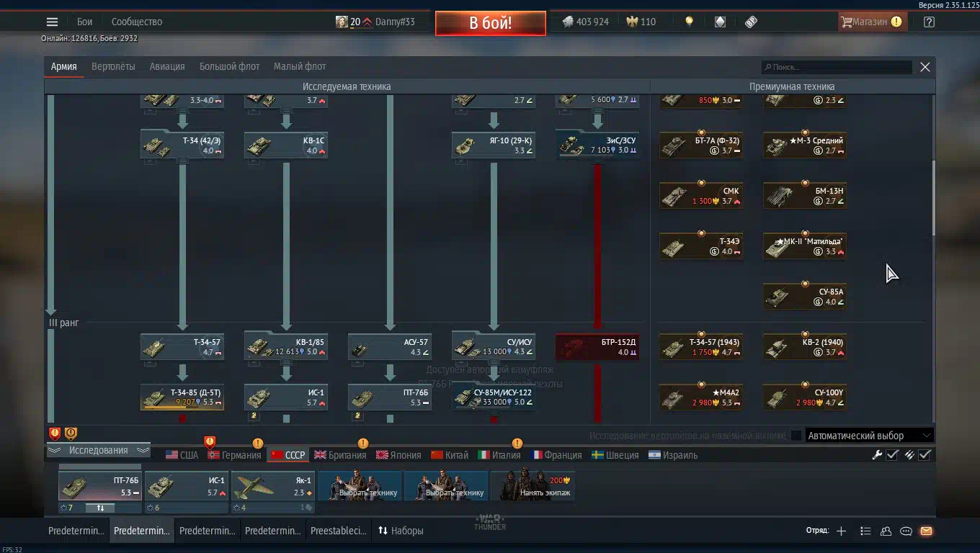
Task: Click the yellow alert badge on Магазин
Action: (896, 22)
